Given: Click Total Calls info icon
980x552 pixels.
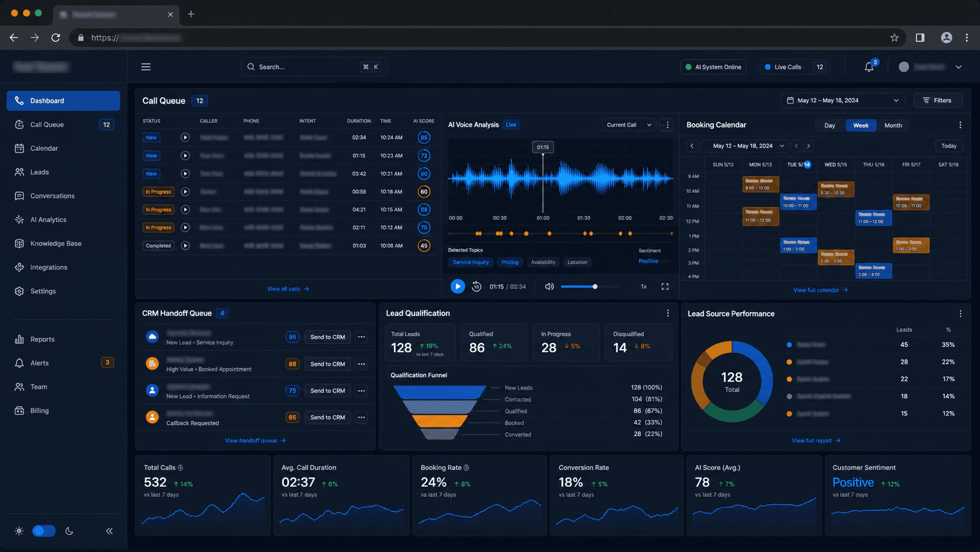Looking at the screenshot, I should pos(181,468).
